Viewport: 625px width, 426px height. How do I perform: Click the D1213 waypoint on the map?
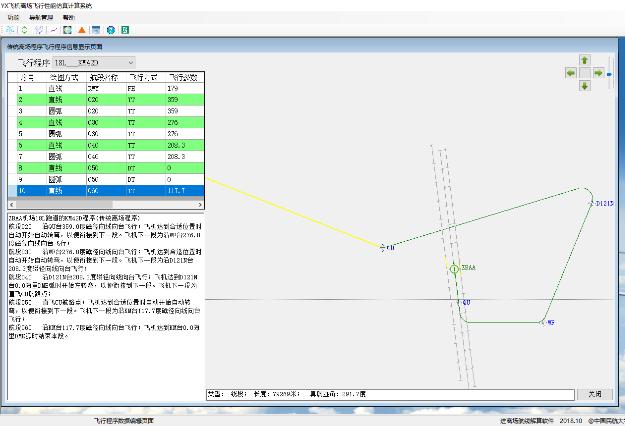pyautogui.click(x=591, y=202)
